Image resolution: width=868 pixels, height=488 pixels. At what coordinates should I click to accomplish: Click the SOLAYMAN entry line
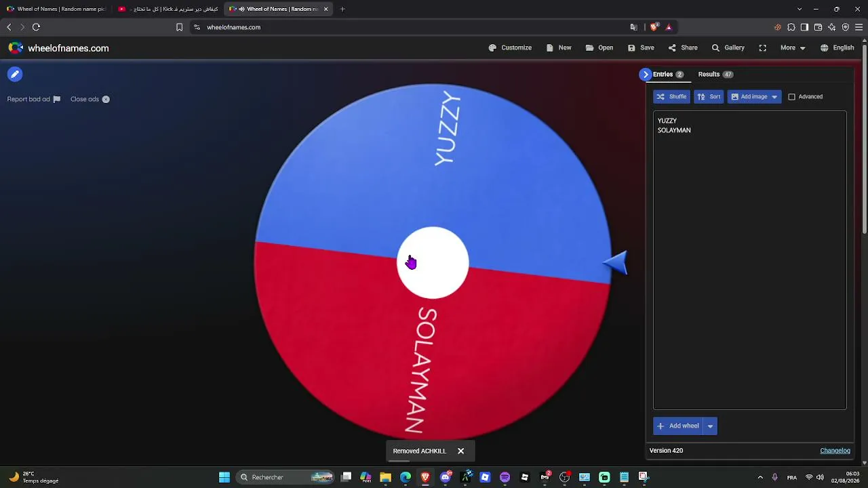pyautogui.click(x=674, y=130)
